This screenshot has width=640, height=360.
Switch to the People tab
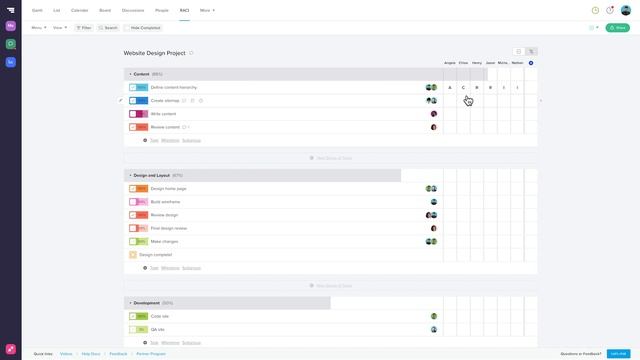(x=162, y=10)
